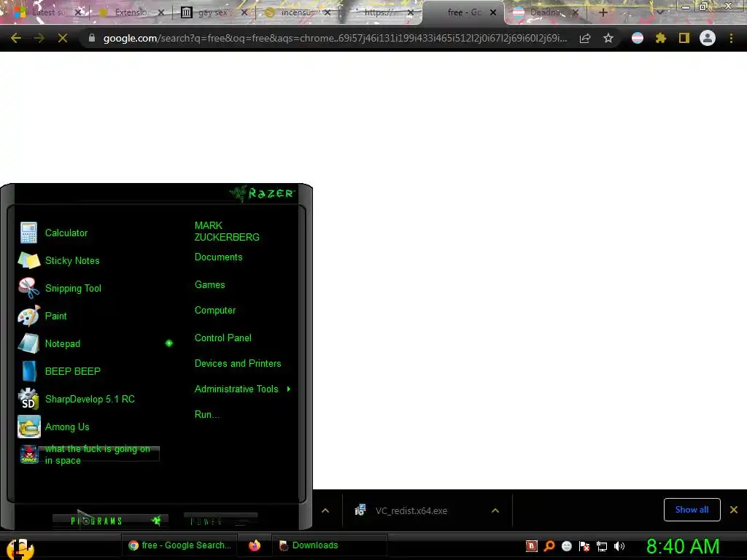747x560 pixels.
Task: Launch the BEEP BEEP program icon
Action: point(28,371)
